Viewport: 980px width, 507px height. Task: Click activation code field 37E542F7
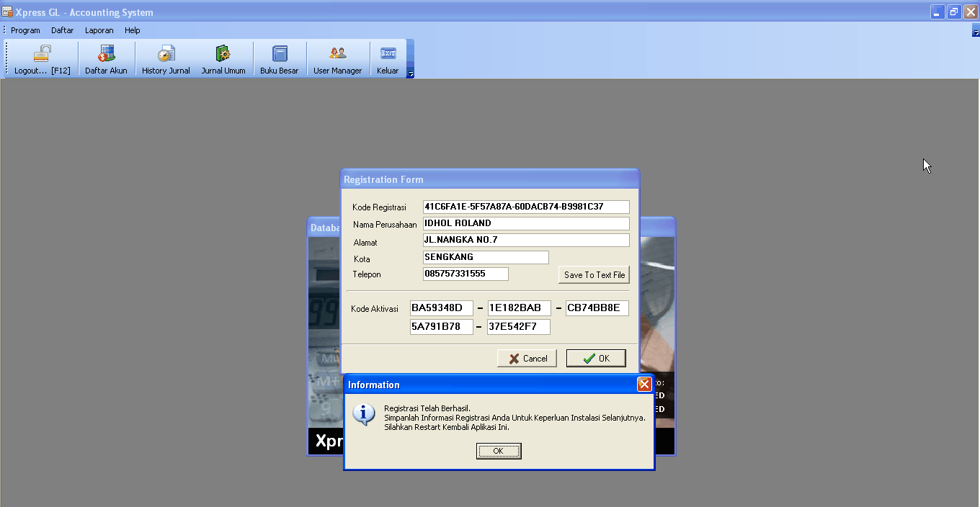(519, 327)
